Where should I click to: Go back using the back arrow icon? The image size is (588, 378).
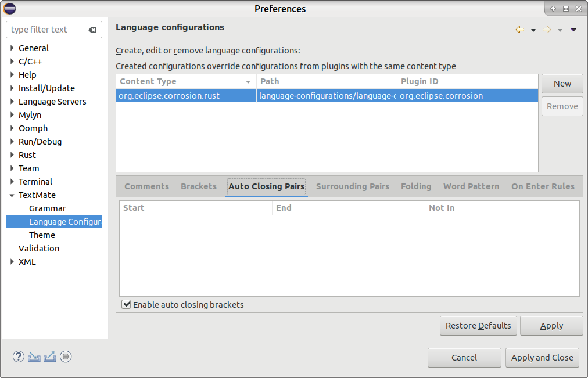click(519, 30)
